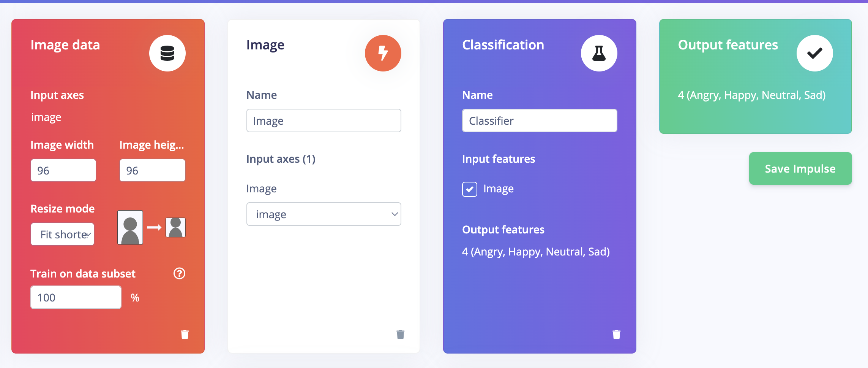Click the 'Output features' label in Classification block
Image resolution: width=868 pixels, height=368 pixels.
click(503, 230)
